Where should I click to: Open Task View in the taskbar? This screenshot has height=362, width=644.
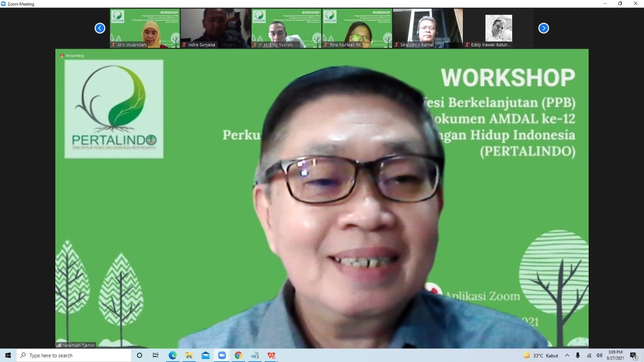(155, 355)
